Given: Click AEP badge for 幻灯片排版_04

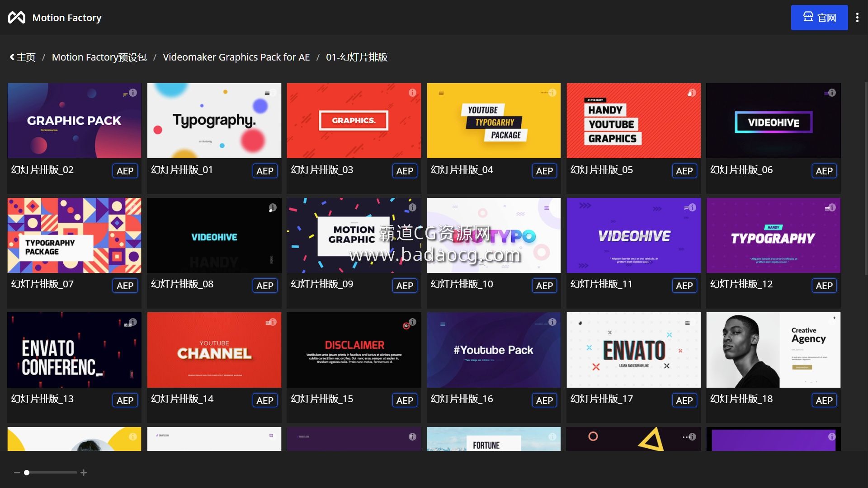Looking at the screenshot, I should click(544, 171).
